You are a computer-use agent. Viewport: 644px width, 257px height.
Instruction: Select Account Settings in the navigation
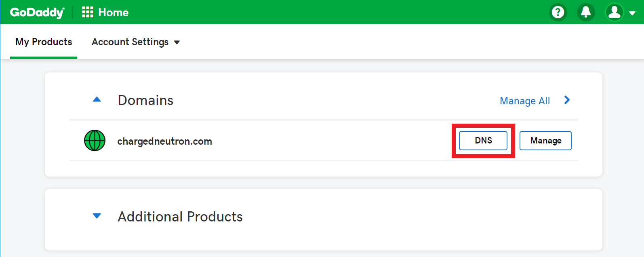130,42
